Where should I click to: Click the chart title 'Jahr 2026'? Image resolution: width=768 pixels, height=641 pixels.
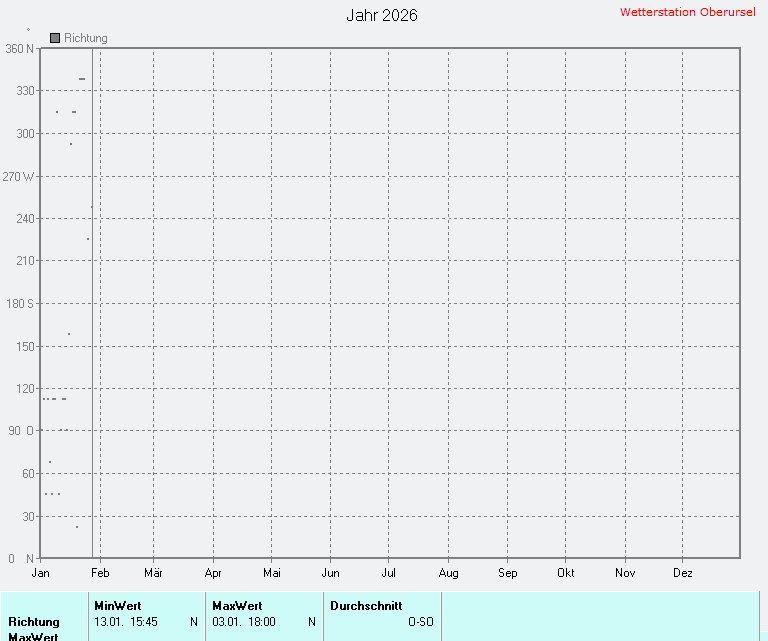pos(382,15)
